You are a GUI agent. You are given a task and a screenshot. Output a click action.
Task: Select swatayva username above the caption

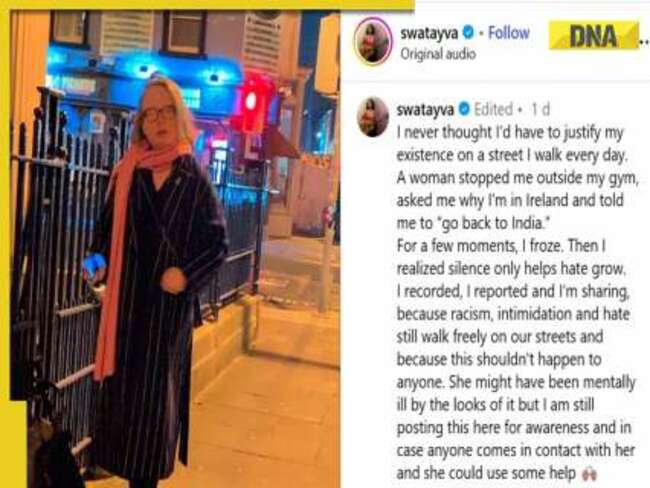[x=426, y=110]
